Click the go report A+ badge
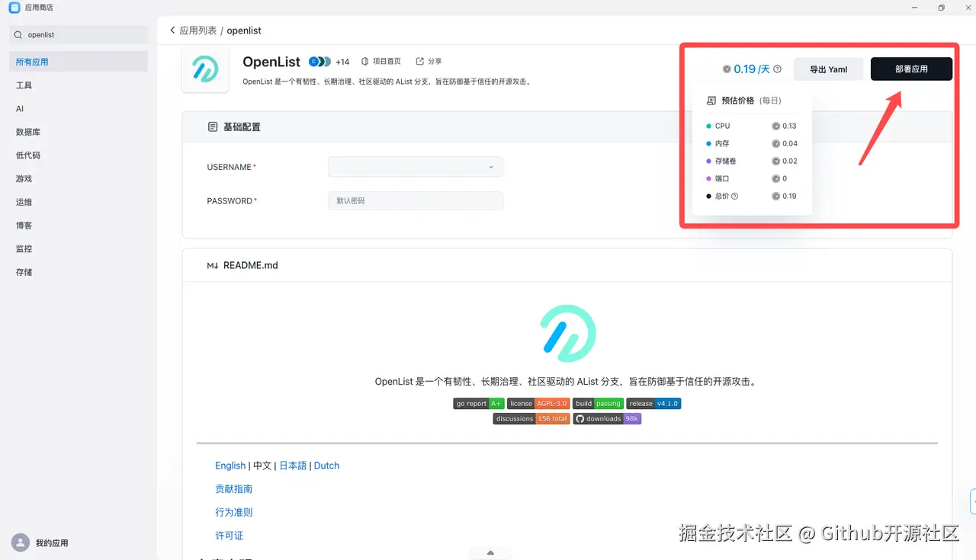Image resolution: width=976 pixels, height=560 pixels. point(479,404)
